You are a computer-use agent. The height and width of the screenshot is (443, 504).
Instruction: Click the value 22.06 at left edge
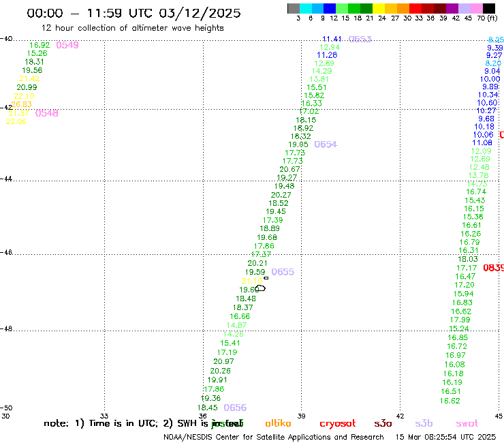(x=16, y=121)
